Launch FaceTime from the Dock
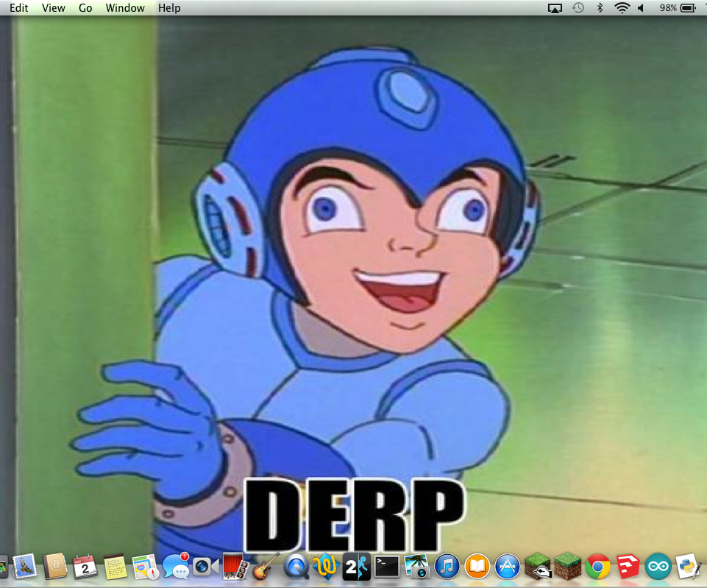This screenshot has width=707, height=588. coord(205,567)
